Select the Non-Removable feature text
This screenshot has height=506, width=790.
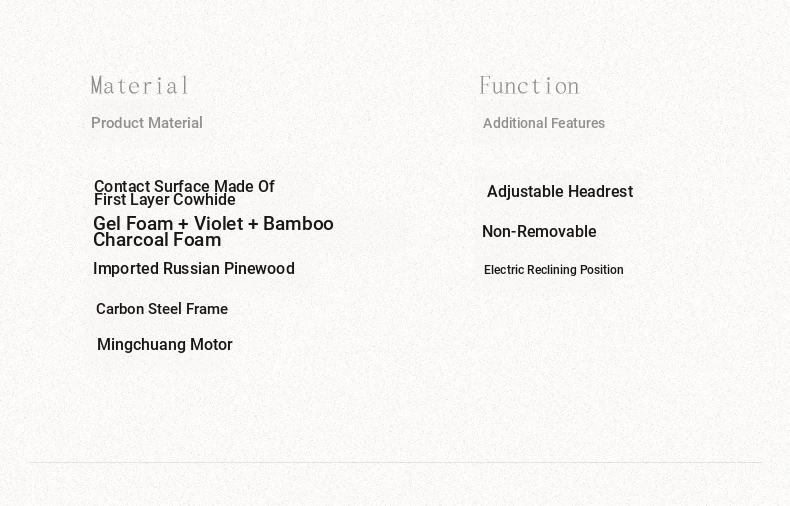pyautogui.click(x=539, y=231)
